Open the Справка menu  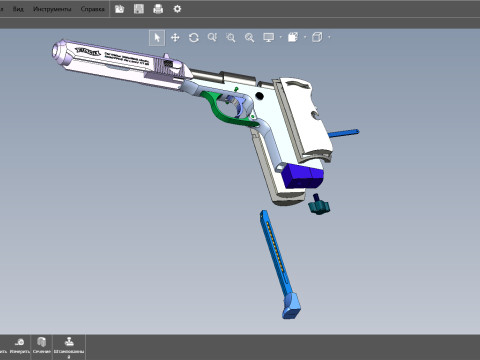(92, 9)
